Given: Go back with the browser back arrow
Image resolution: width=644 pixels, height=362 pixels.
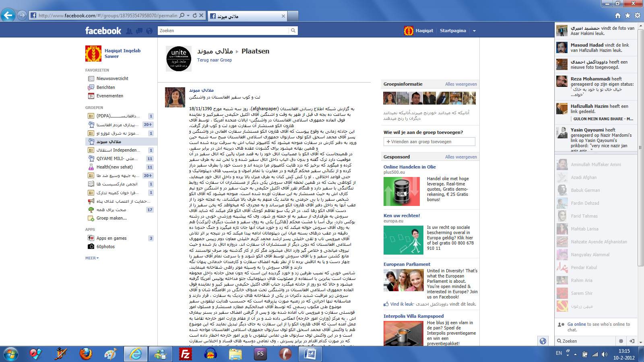Looking at the screenshot, I should point(8,15).
